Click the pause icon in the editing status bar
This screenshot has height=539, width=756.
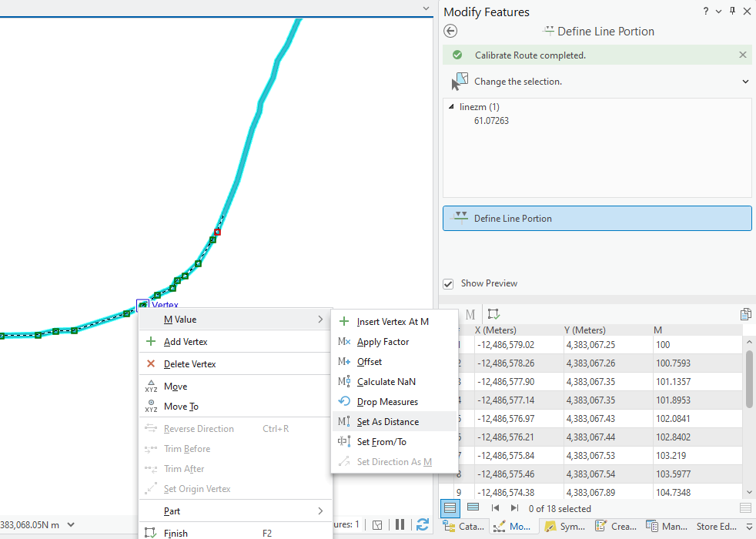pyautogui.click(x=400, y=524)
